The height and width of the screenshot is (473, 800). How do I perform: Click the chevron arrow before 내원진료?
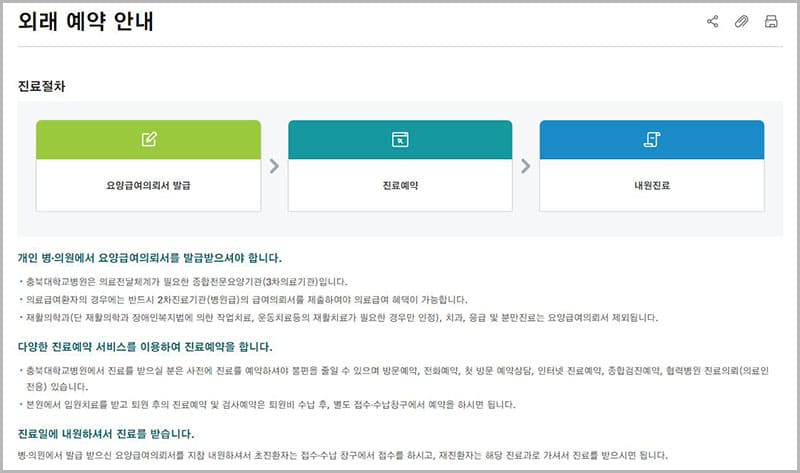(526, 166)
